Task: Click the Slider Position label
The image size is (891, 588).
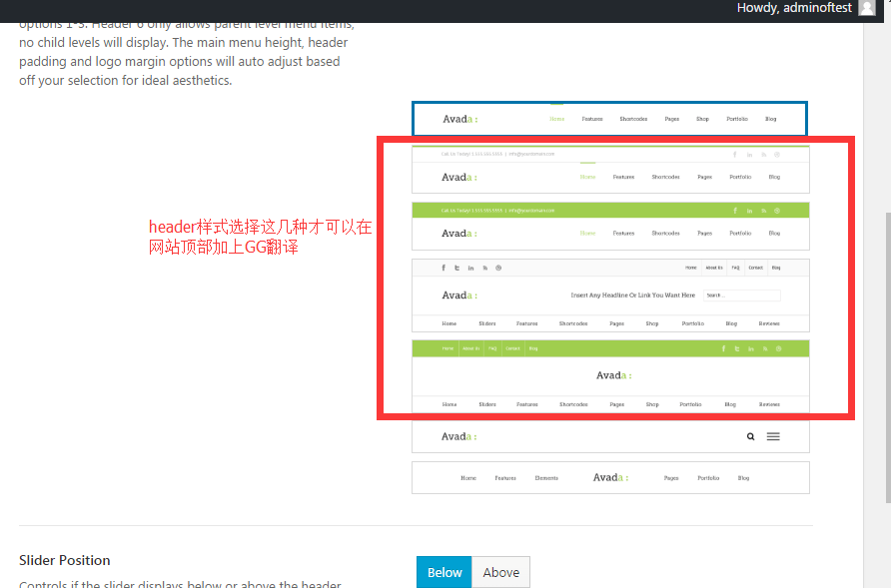Action: point(65,560)
